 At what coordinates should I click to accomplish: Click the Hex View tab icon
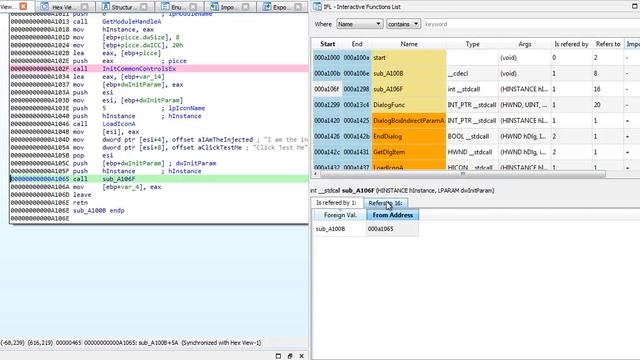44,7
